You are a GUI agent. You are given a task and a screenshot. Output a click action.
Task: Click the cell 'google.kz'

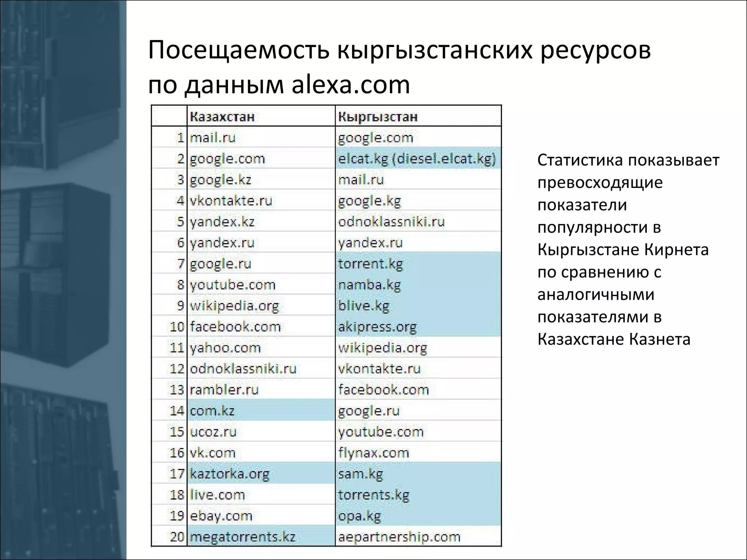coord(261,179)
